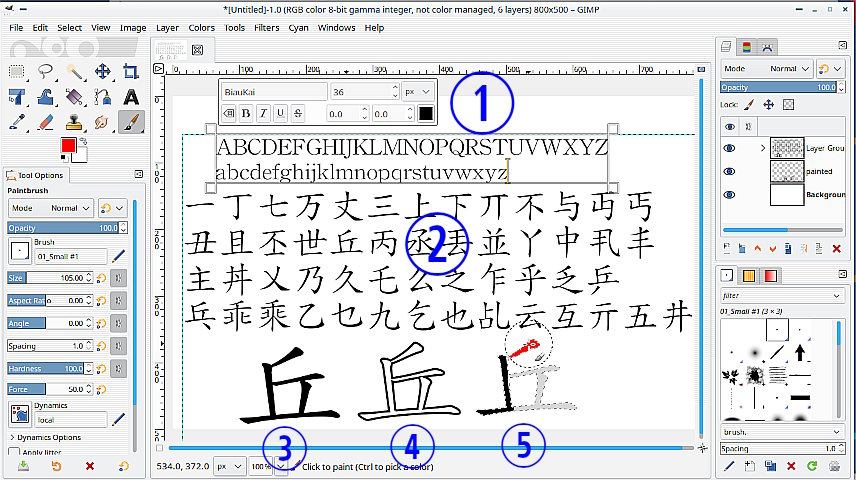Hide the Layer Group layer
This screenshot has height=480, width=856.
tap(729, 148)
